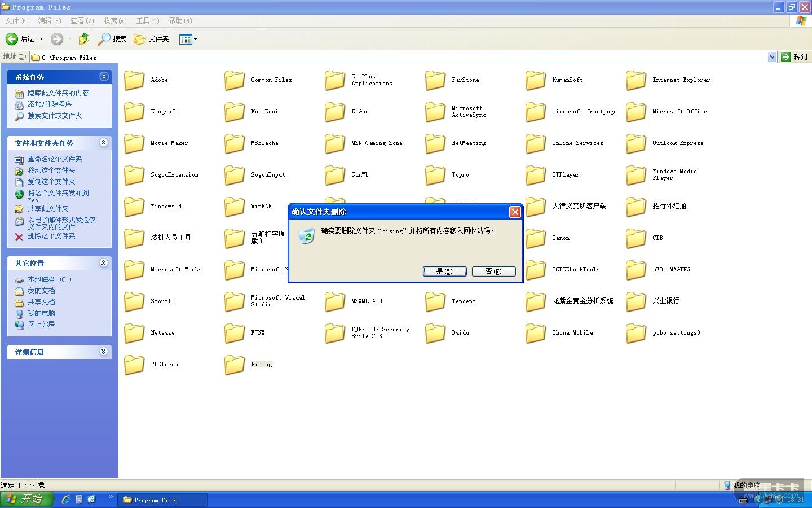Select the Tencent folder icon
The image size is (812, 508).
pos(435,301)
